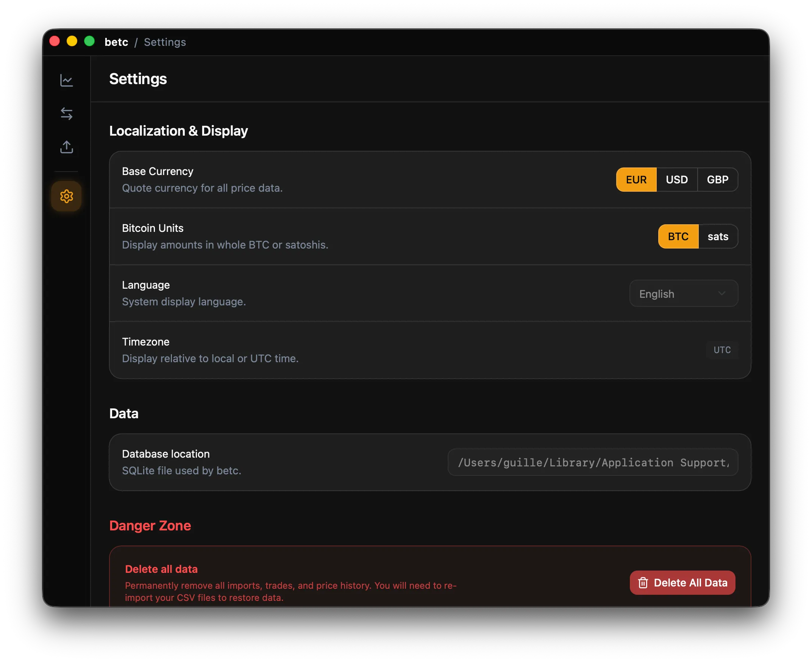Open the chart dashboard view in sidebar
The width and height of the screenshot is (812, 663).
click(x=66, y=81)
